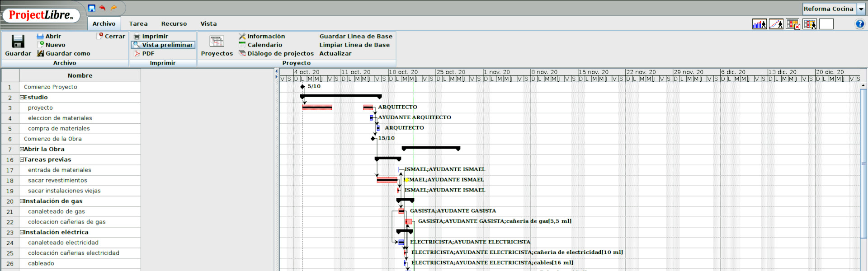Open project Información
This screenshot has height=271, width=868.
[x=262, y=36]
